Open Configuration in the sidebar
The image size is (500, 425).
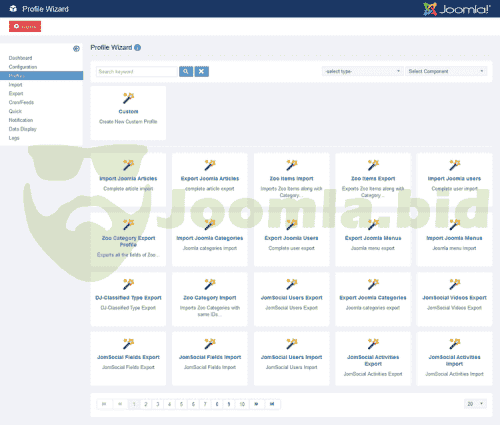point(23,67)
